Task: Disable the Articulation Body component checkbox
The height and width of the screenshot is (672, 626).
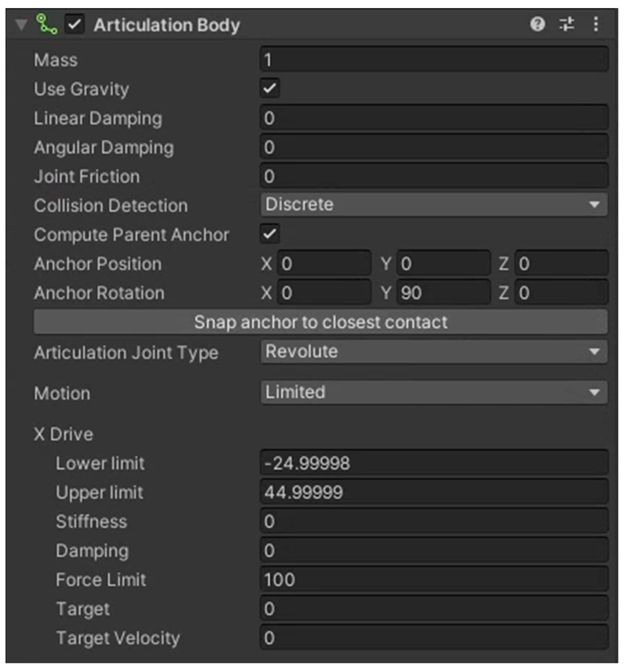Action: 74,24
